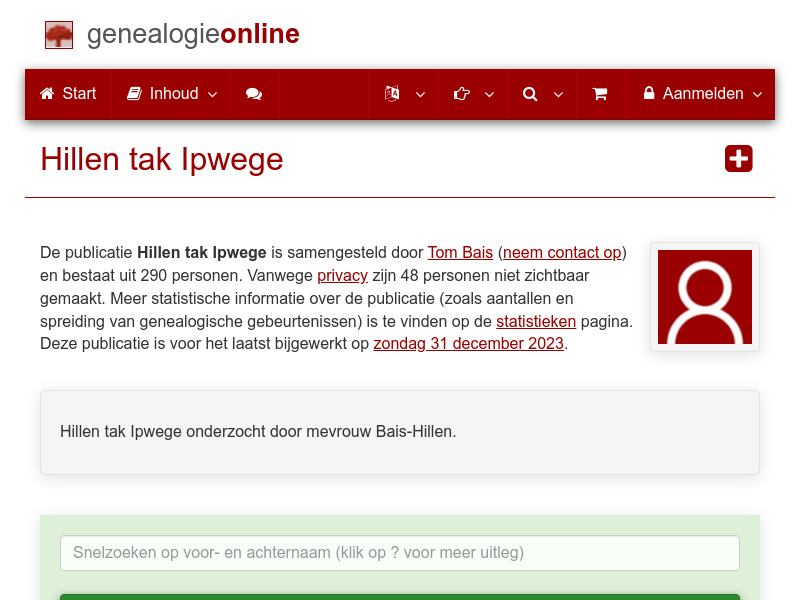The height and width of the screenshot is (600, 800).
Task: Click the thumbs-up recommend icon
Action: coord(461,94)
